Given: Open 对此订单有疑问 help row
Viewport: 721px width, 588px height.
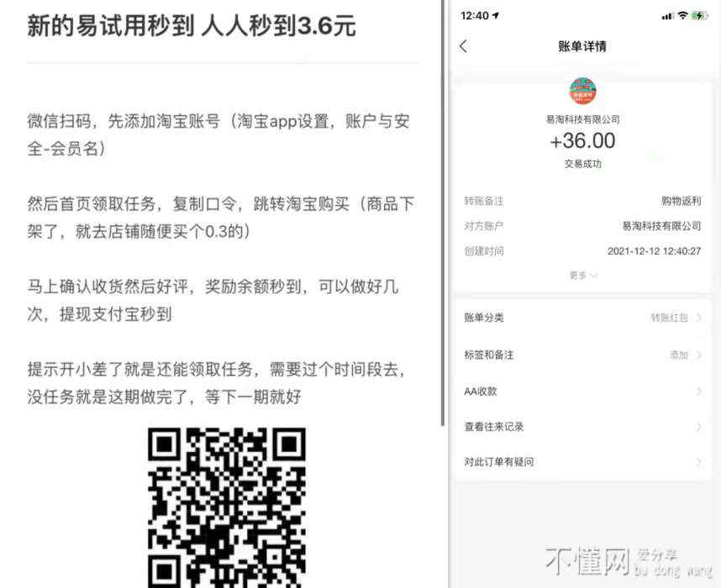Looking at the screenshot, I should coord(582,462).
